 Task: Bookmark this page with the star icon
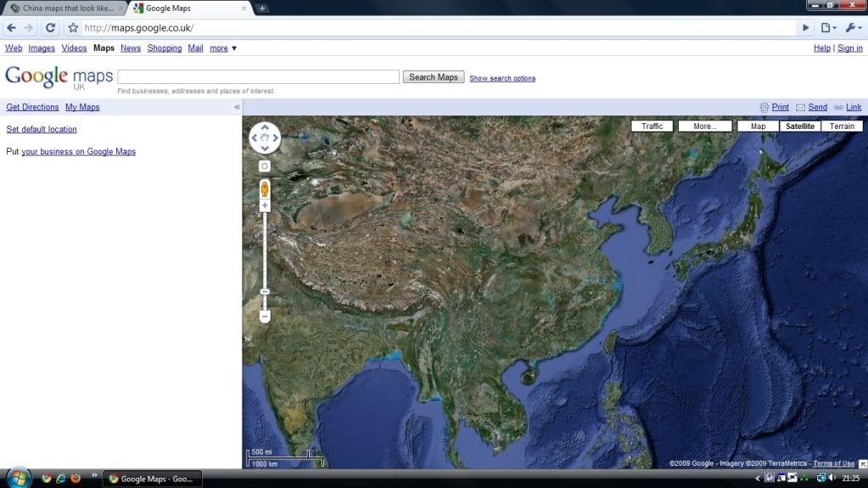pos(73,27)
